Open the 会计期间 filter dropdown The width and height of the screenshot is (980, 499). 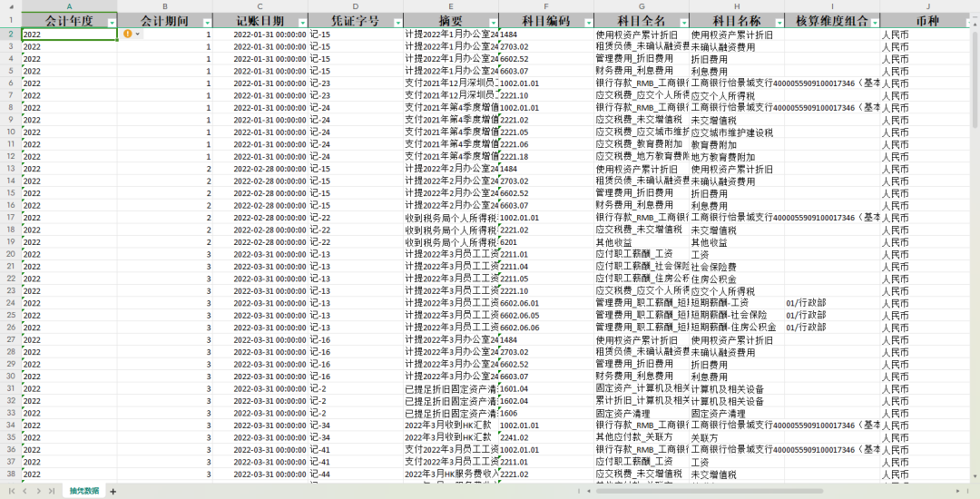[x=208, y=23]
